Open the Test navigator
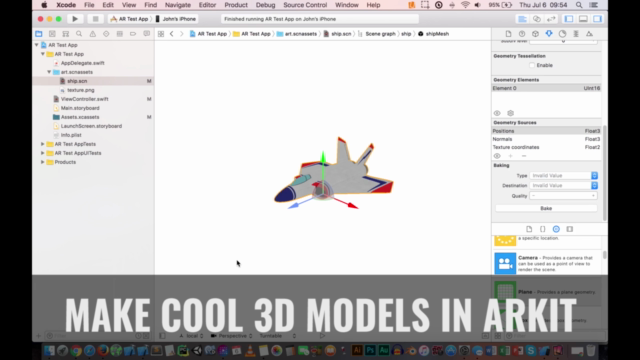 [x=106, y=34]
